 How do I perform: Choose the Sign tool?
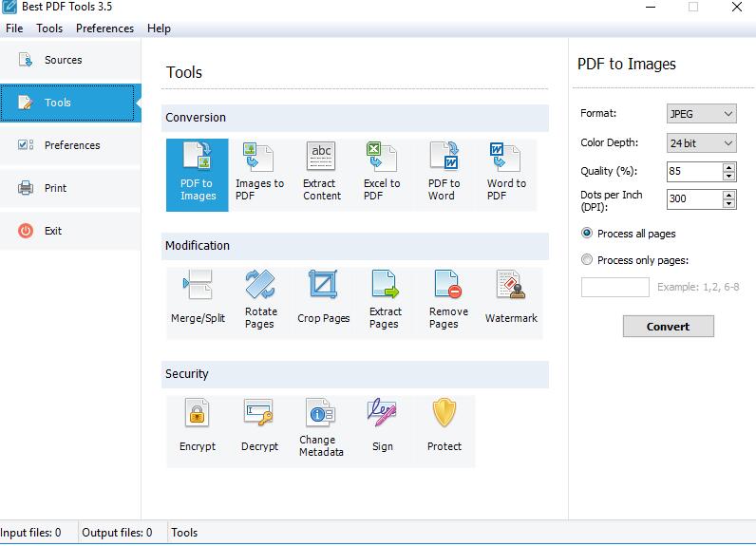tap(383, 431)
